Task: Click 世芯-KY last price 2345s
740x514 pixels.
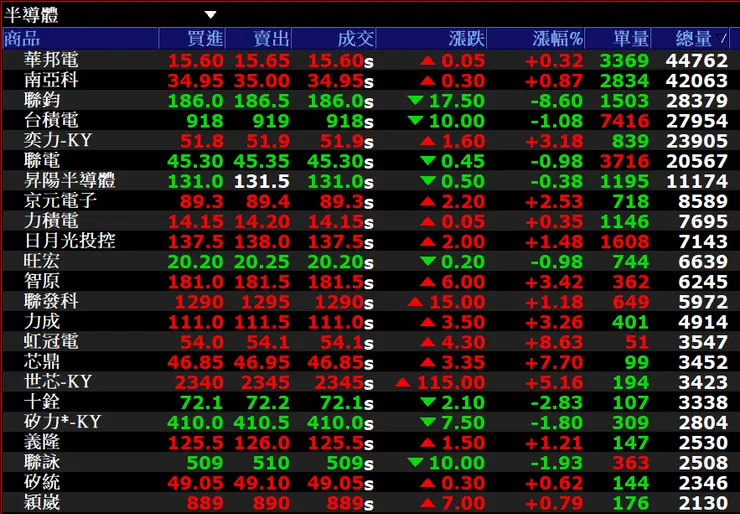Action: tap(344, 382)
